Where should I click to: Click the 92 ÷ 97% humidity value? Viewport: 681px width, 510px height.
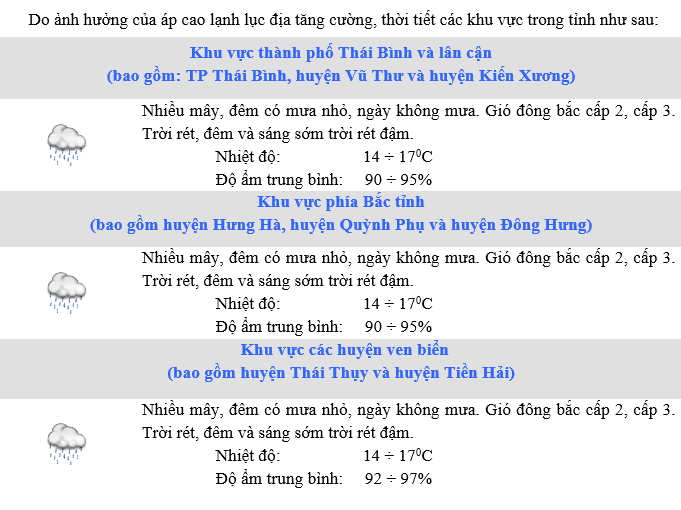397,479
